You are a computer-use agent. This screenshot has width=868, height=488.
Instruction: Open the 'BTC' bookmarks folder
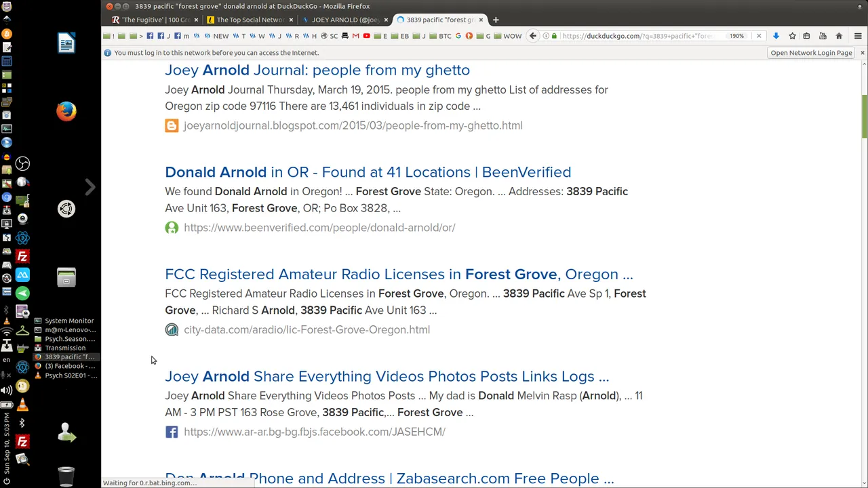(x=440, y=36)
